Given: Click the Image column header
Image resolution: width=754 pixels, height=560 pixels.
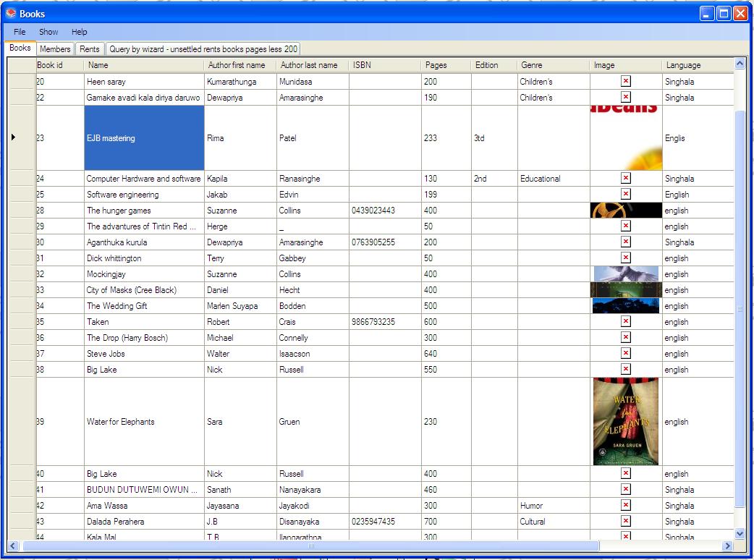Looking at the screenshot, I should coord(626,65).
